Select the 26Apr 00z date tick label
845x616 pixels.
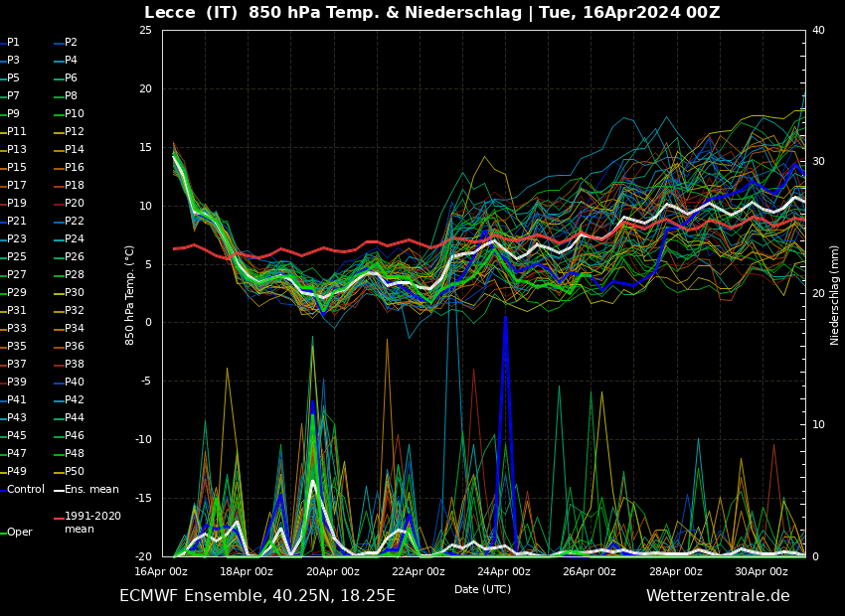(590, 571)
